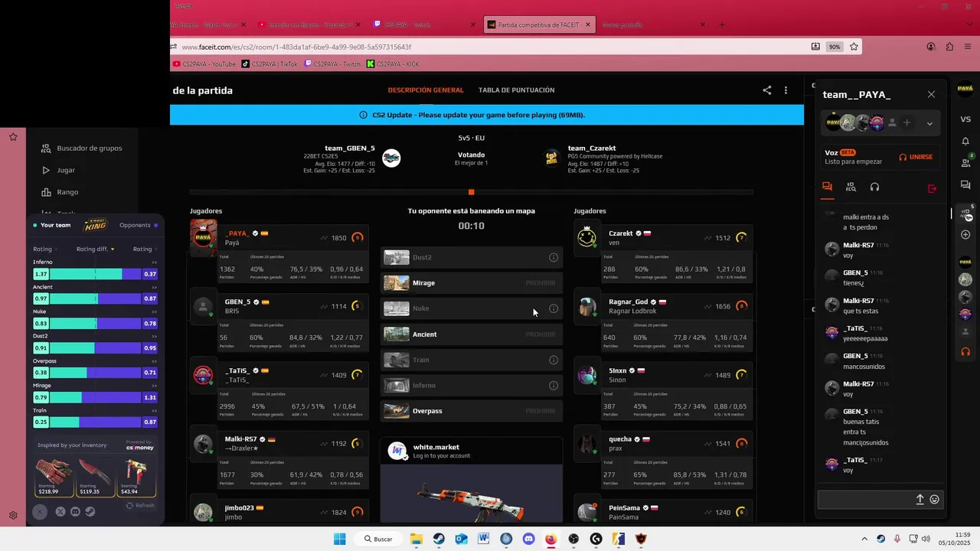Open the overlay's Steam link
The width and height of the screenshot is (980, 551).
pos(90,512)
